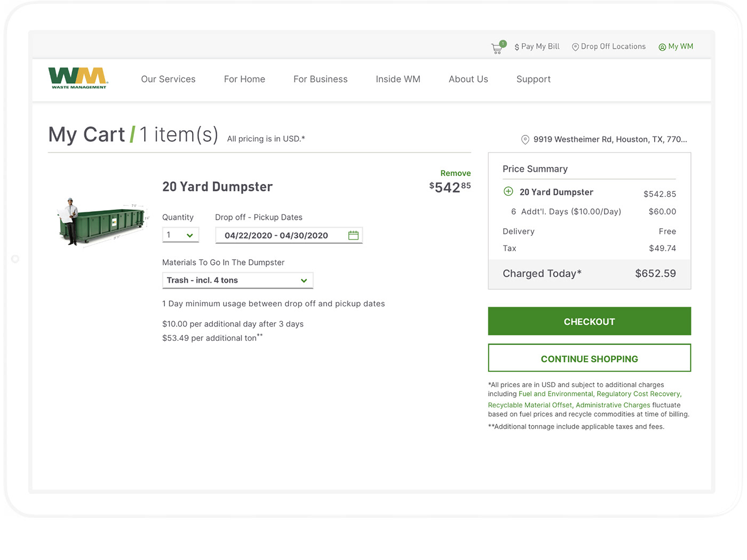Open the Quantity dropdown

point(180,235)
